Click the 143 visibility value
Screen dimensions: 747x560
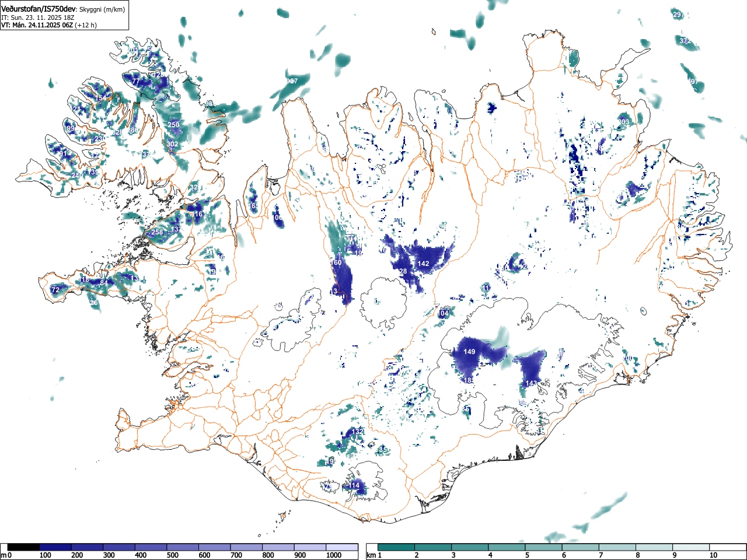point(531,383)
